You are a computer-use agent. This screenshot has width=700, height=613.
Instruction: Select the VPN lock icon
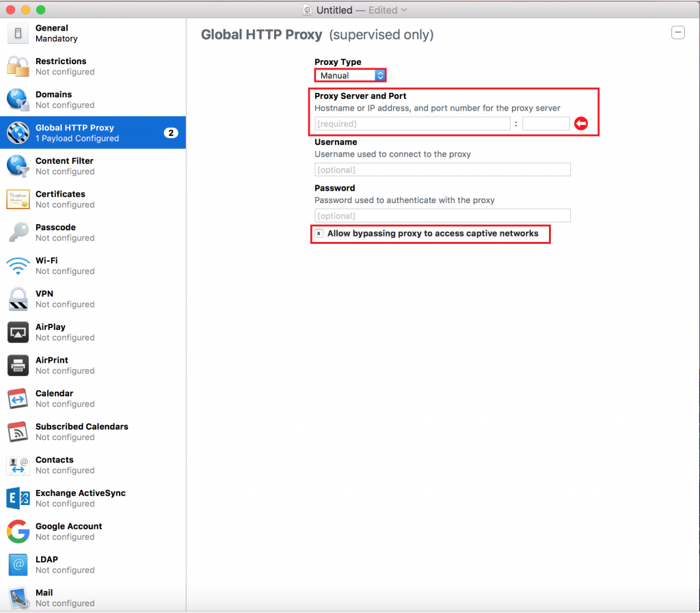pos(18,299)
